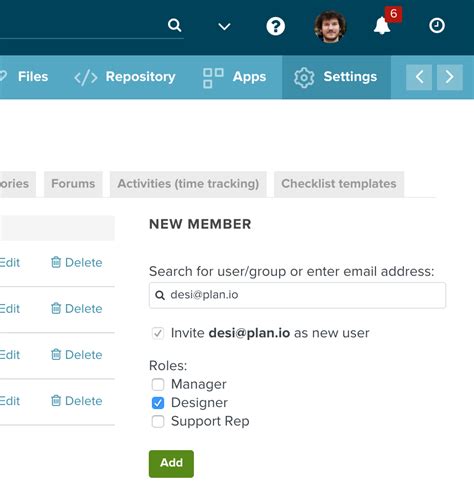This screenshot has height=485, width=474.
Task: Click the Apps grid icon
Action: pyautogui.click(x=213, y=78)
